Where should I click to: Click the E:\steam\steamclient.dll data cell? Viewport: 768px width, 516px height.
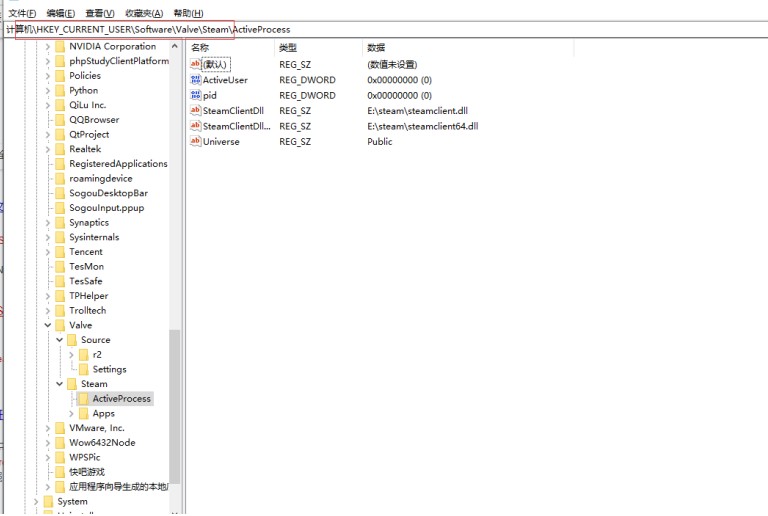pyautogui.click(x=417, y=111)
